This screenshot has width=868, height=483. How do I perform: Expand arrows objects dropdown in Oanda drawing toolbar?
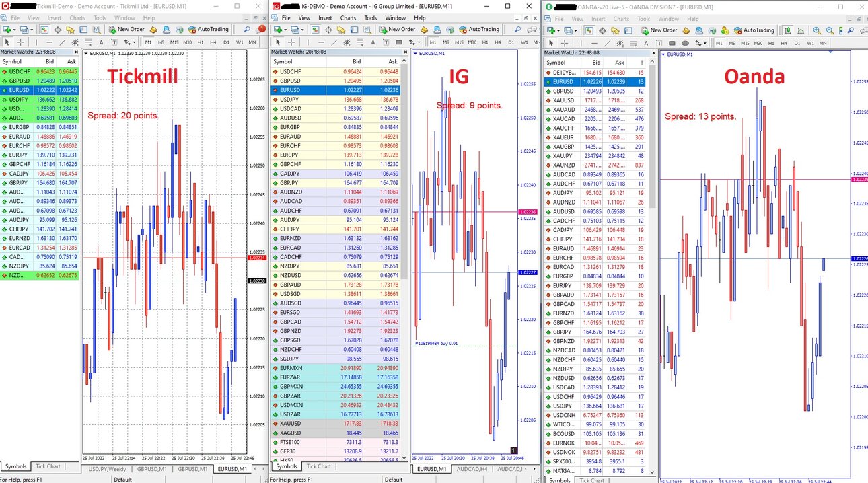705,44
